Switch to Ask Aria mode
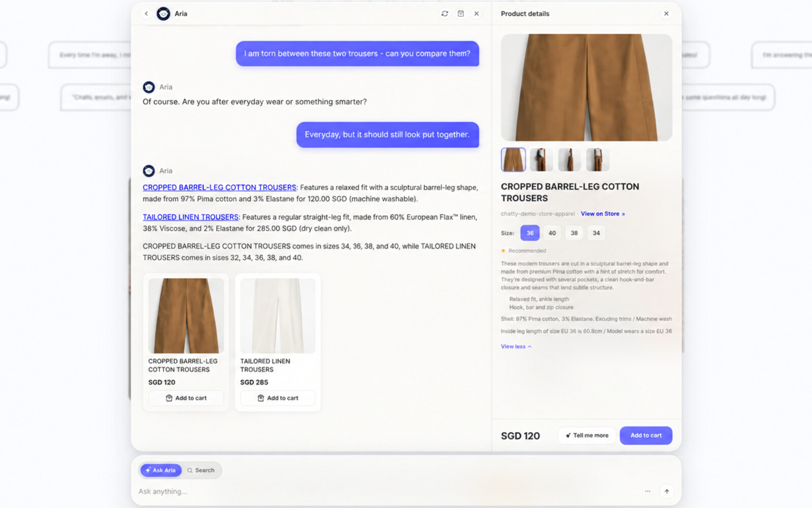812x508 pixels. pyautogui.click(x=161, y=470)
